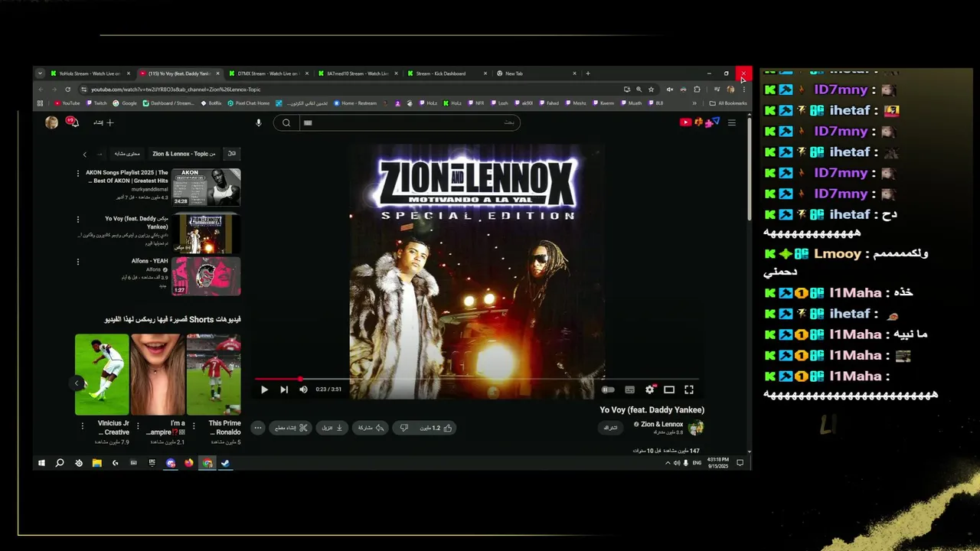This screenshot has height=551, width=980.
Task: Open the Home - Restream bookmark
Action: coord(354,103)
